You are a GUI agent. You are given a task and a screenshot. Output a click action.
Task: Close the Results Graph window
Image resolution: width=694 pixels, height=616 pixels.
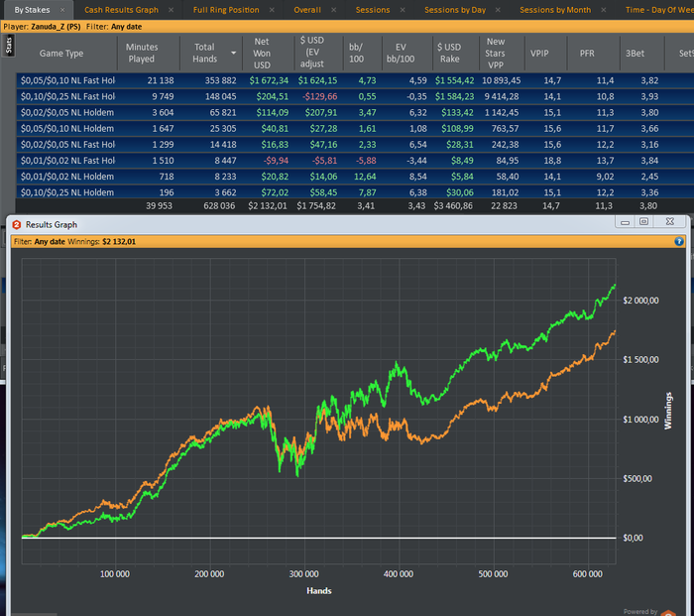click(670, 222)
